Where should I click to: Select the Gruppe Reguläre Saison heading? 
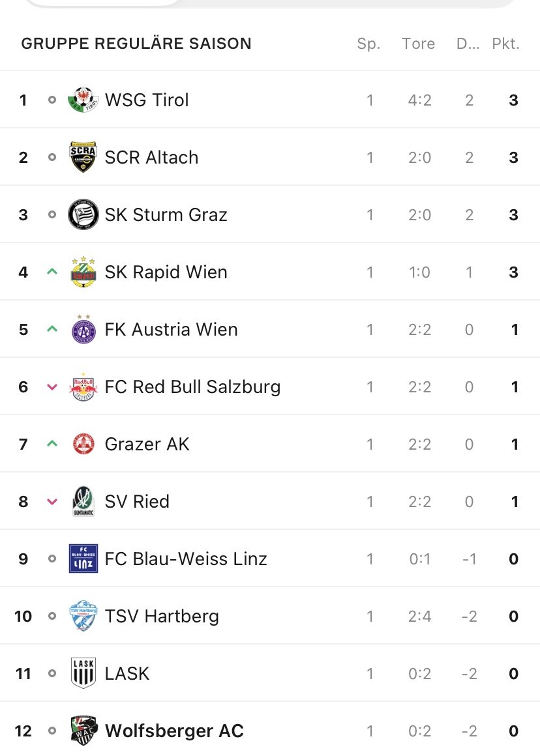[136, 44]
